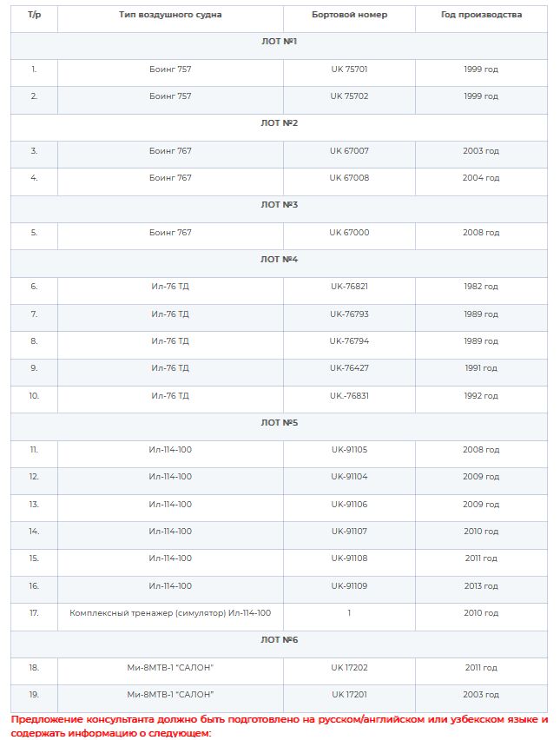Select the ЛОТ №3 heading row
The width and height of the screenshot is (560, 740).
click(x=279, y=209)
